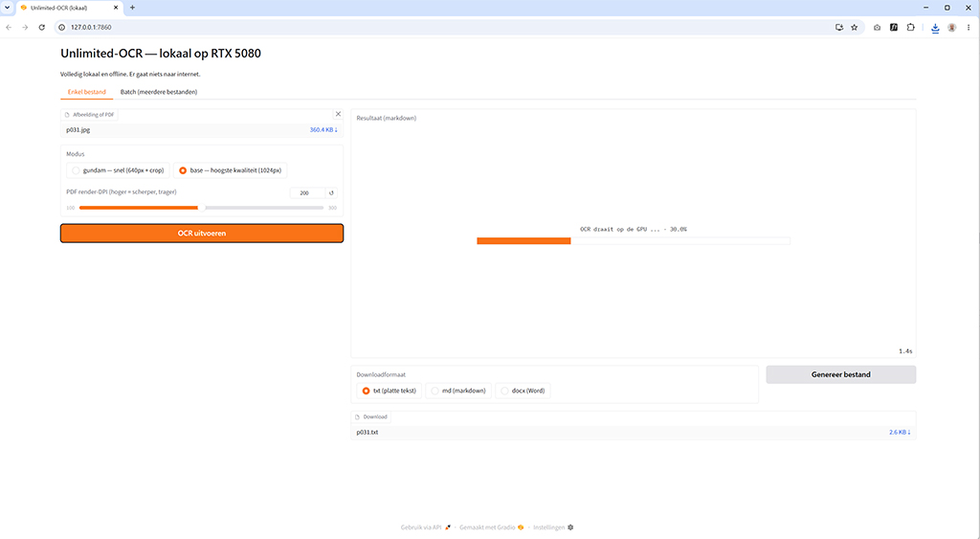This screenshot has height=539, width=980.
Task: Open the Gebruik via API link
Action: tap(425, 528)
